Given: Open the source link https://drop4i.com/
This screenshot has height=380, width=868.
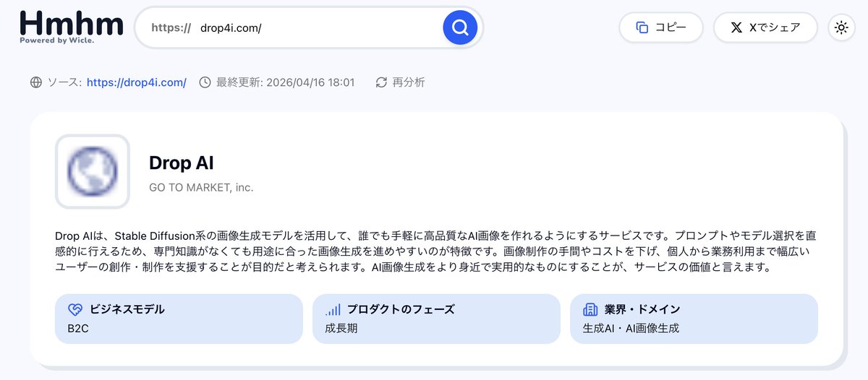Looking at the screenshot, I should coord(137,82).
